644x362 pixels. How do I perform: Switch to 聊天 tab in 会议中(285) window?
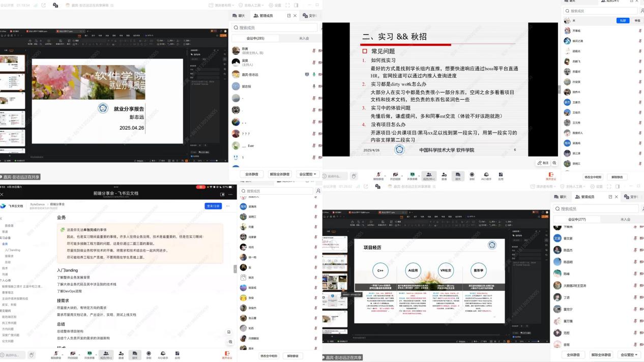pyautogui.click(x=239, y=16)
